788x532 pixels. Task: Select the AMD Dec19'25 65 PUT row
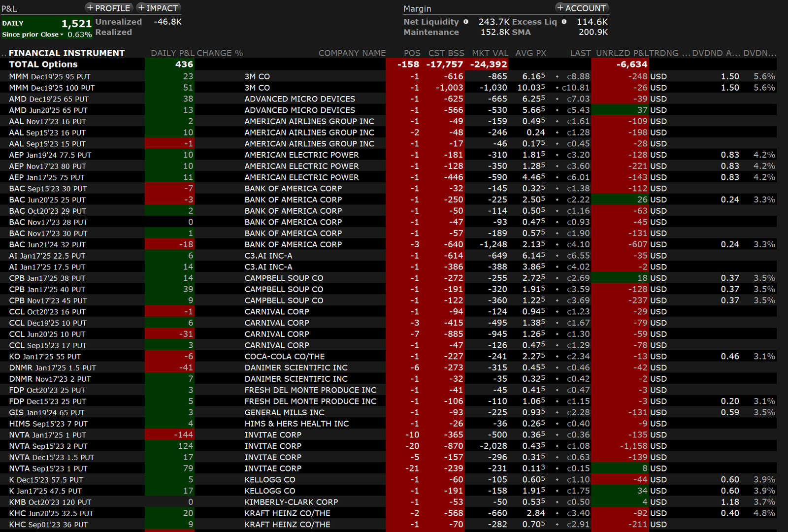click(48, 99)
